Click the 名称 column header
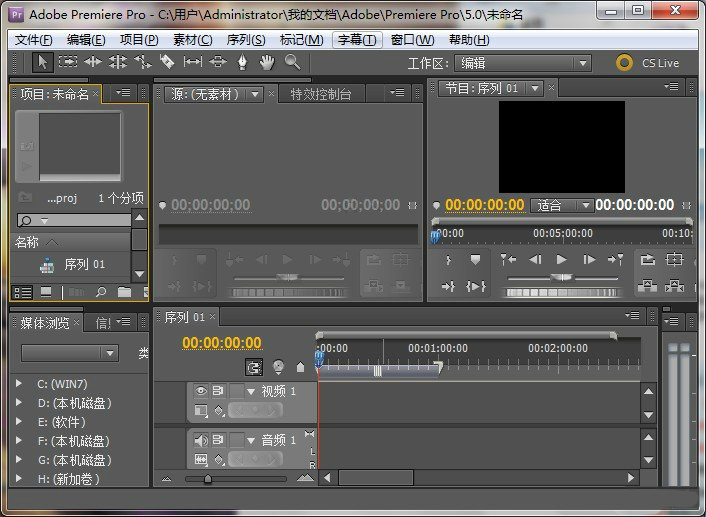The width and height of the screenshot is (706, 517). point(27,242)
